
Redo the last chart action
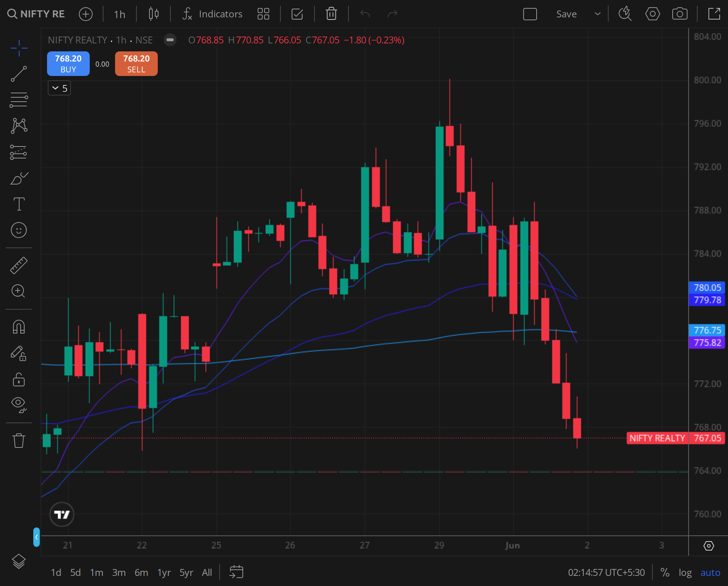tap(392, 14)
